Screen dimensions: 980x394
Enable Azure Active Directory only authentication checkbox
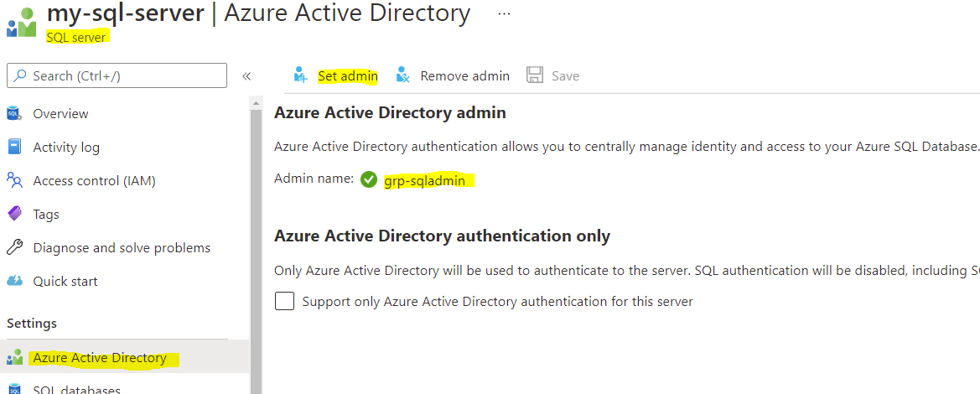[x=285, y=301]
